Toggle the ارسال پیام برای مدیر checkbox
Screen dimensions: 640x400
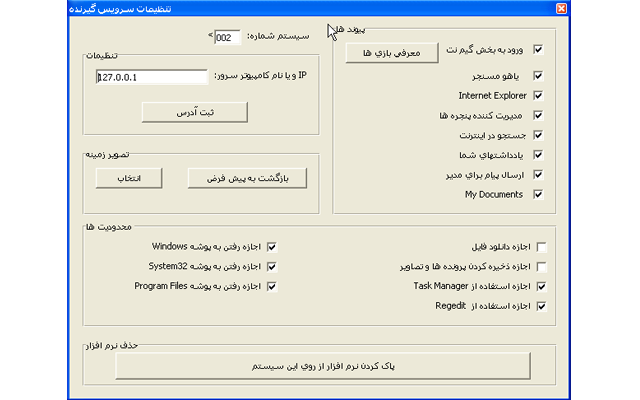pyautogui.click(x=539, y=174)
